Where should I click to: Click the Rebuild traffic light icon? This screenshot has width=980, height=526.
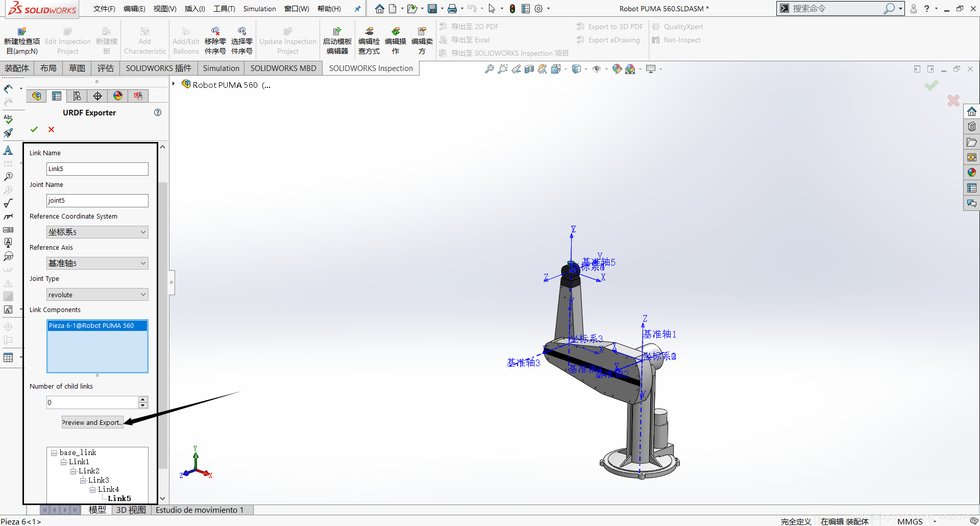click(512, 9)
